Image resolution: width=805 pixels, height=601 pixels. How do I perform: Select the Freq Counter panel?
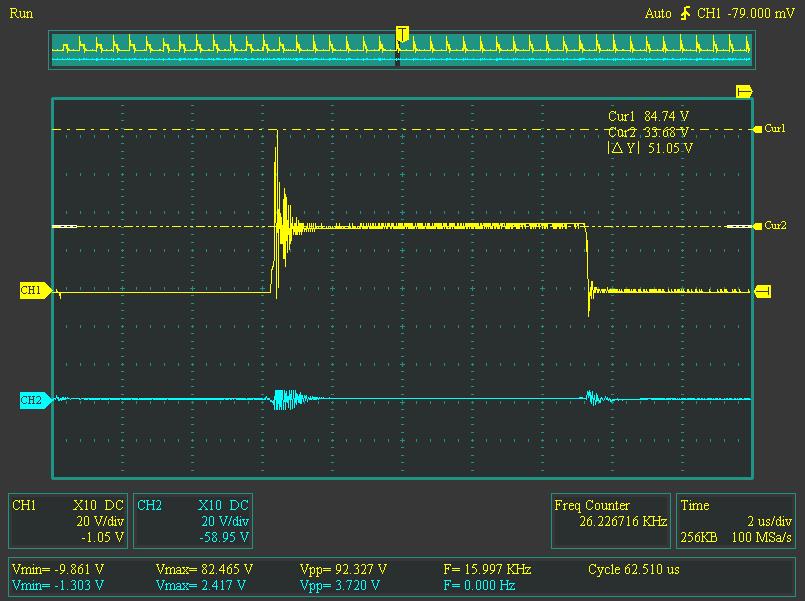[611, 513]
